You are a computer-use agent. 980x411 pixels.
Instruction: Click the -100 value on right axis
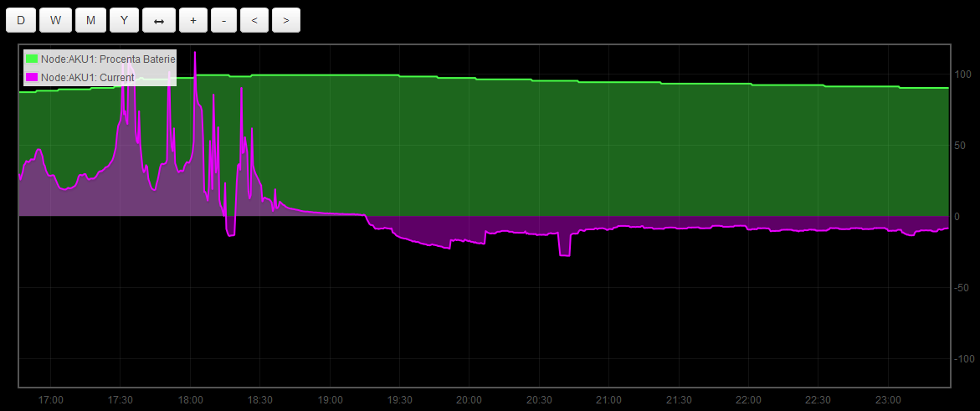(962, 358)
